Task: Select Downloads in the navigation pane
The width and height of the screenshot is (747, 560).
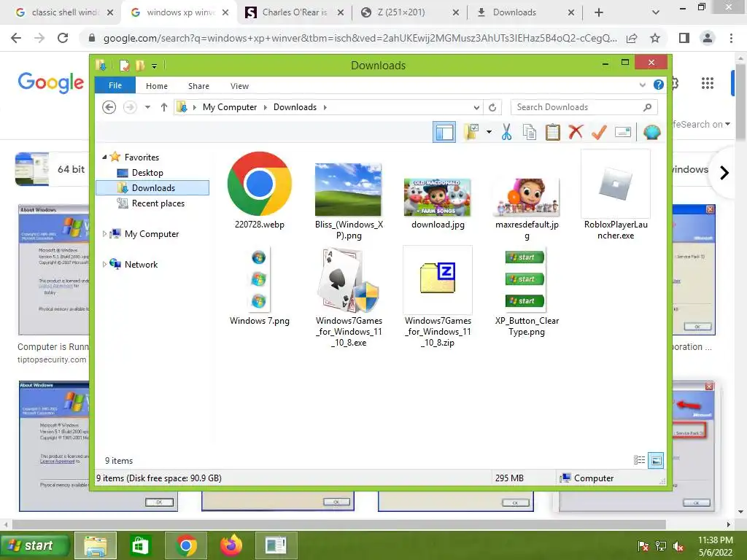Action: coord(152,187)
